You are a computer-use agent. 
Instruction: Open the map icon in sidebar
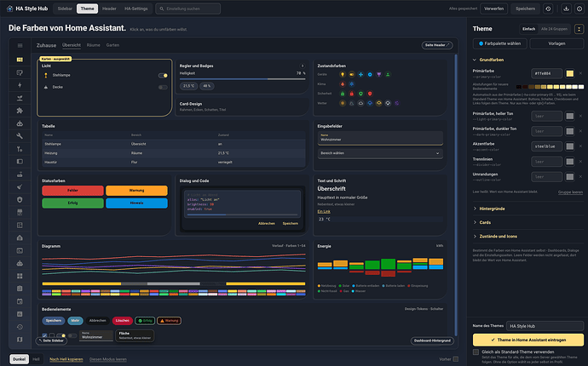coord(20,340)
